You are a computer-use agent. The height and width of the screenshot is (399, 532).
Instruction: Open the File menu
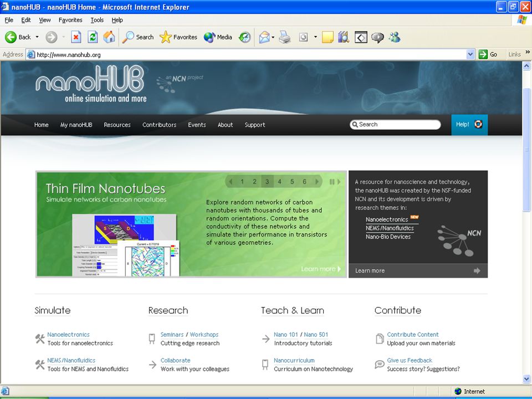point(9,20)
